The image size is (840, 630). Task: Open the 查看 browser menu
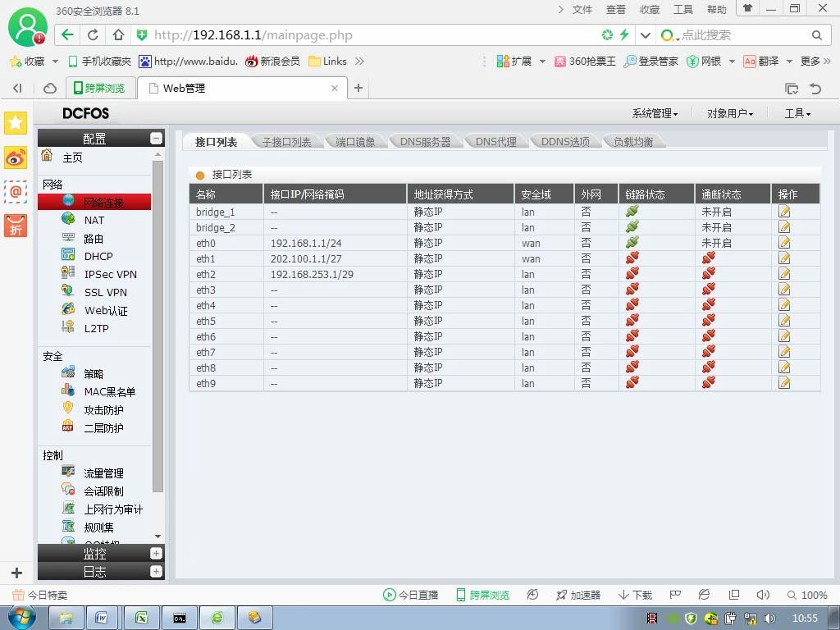(x=615, y=10)
